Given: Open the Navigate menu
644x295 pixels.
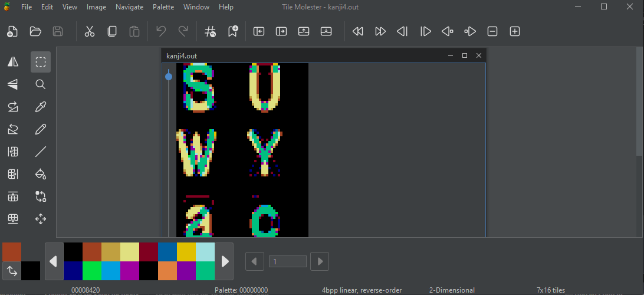Looking at the screenshot, I should pos(129,7).
